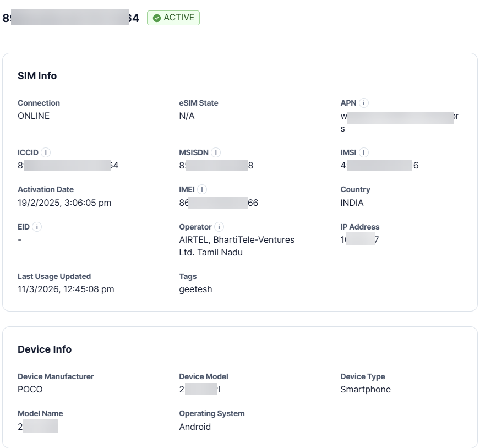Open the ICCID info tooltip icon
Screen dimensions: 480x448
pyautogui.click(x=46, y=152)
